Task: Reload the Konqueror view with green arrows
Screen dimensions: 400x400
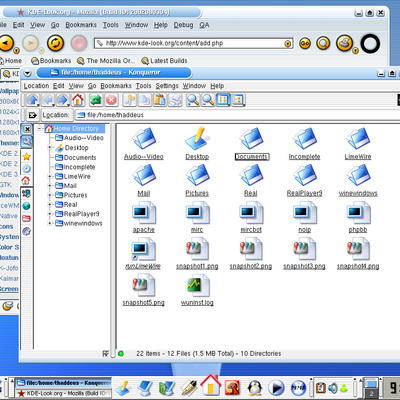Action: click(x=96, y=100)
